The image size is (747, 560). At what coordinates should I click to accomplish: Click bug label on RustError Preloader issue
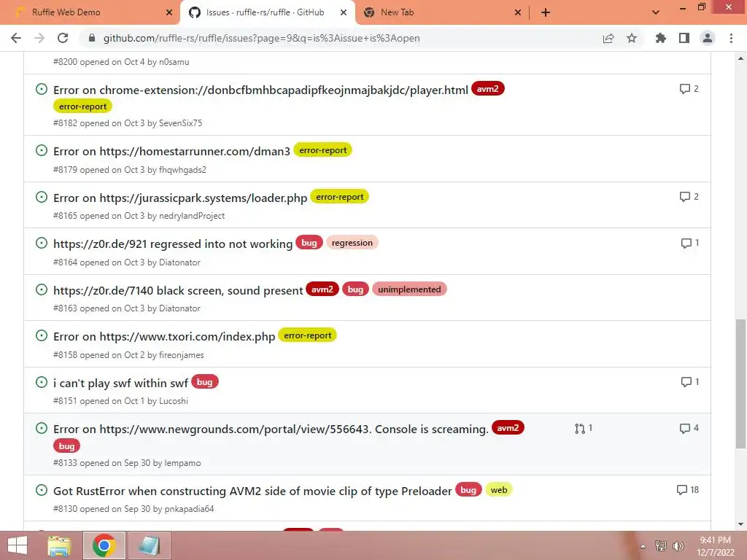click(468, 489)
